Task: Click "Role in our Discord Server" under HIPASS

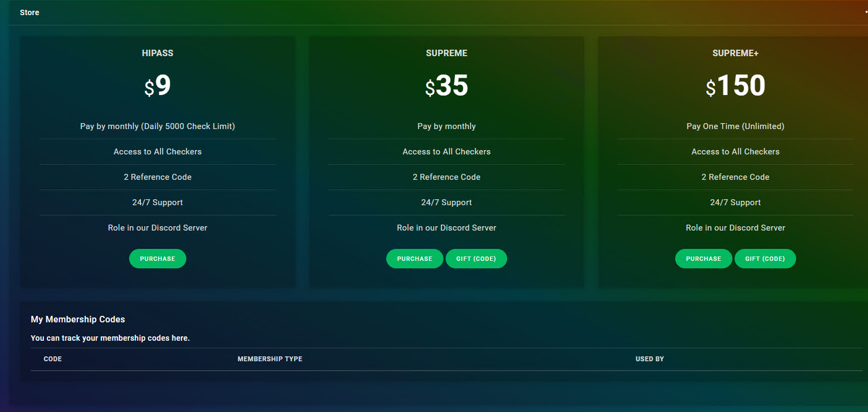Action: click(x=158, y=228)
